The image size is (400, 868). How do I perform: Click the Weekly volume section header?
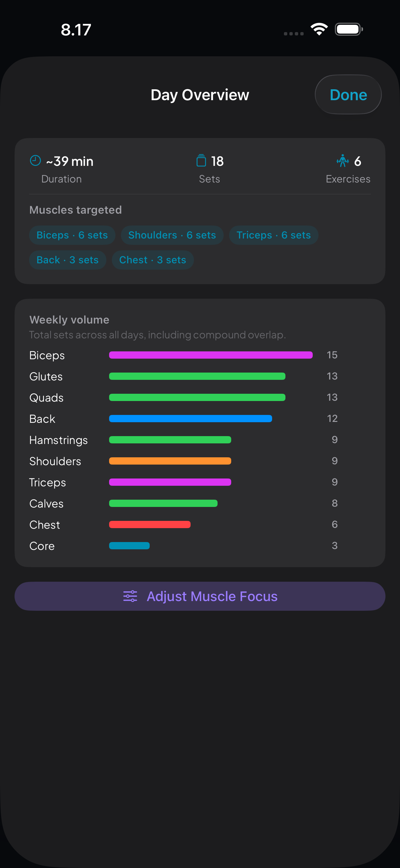pos(69,319)
